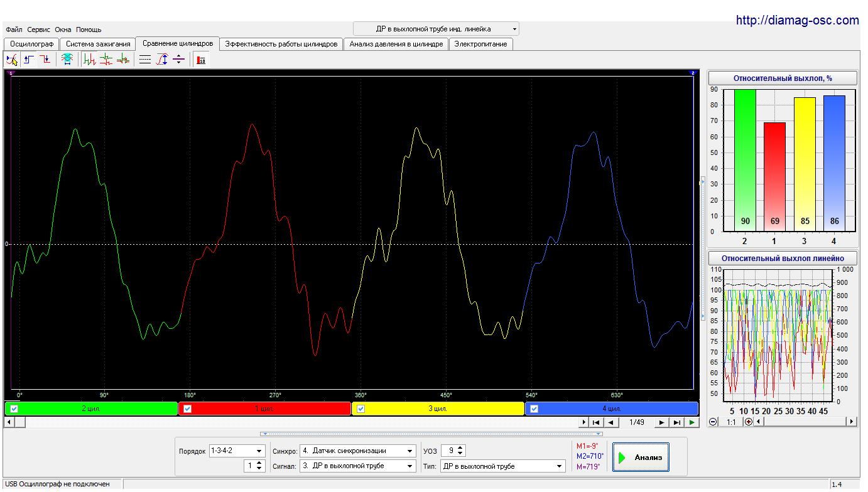This screenshot has height=492, width=868.
Task: Open the Файл menu
Action: 14,29
